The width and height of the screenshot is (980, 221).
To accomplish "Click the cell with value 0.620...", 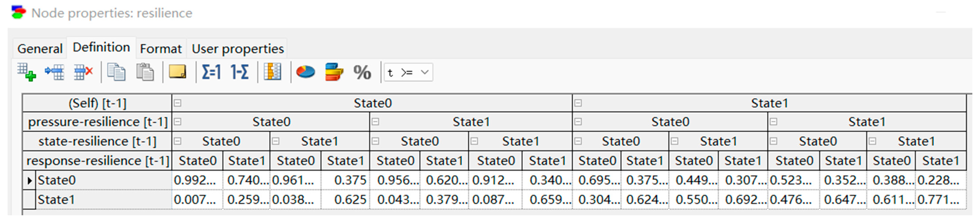I will 444,180.
